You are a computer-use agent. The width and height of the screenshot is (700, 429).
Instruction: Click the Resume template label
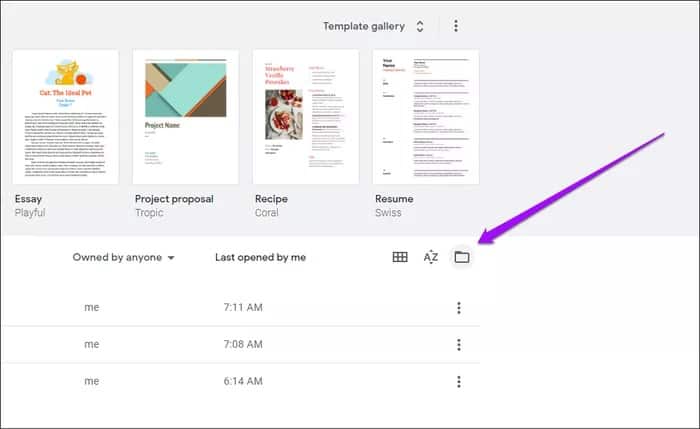(394, 199)
